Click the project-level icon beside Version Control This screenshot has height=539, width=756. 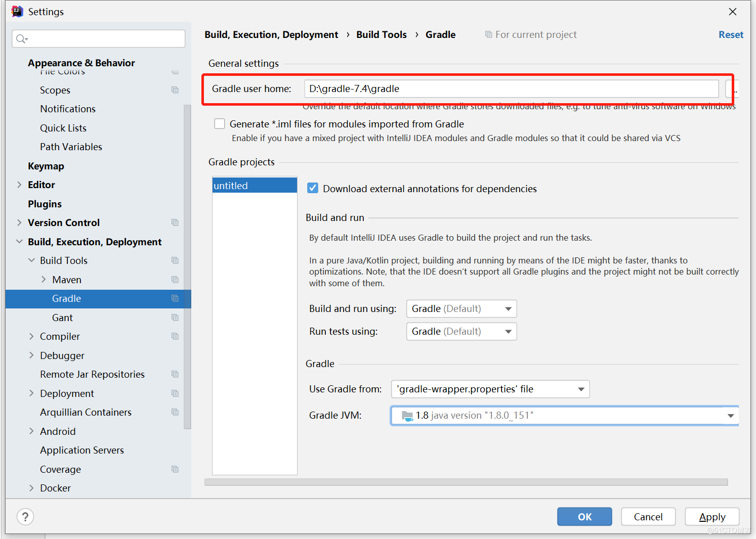point(175,222)
